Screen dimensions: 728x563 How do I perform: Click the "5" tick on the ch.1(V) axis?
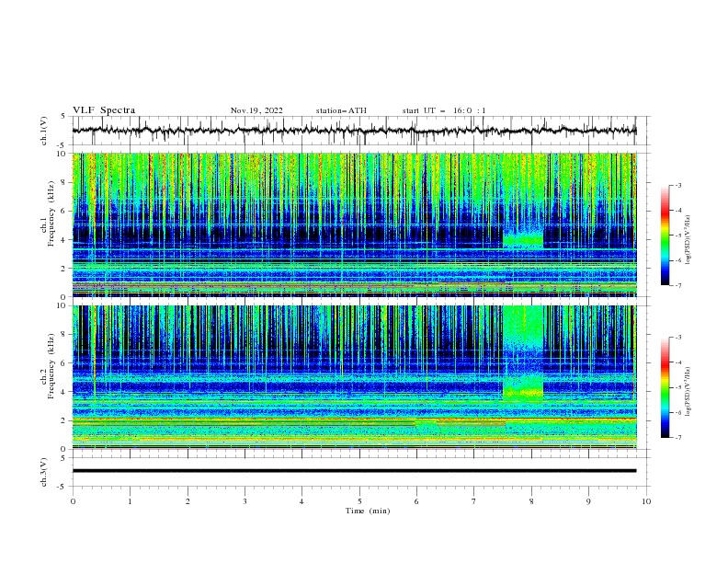[x=64, y=117]
